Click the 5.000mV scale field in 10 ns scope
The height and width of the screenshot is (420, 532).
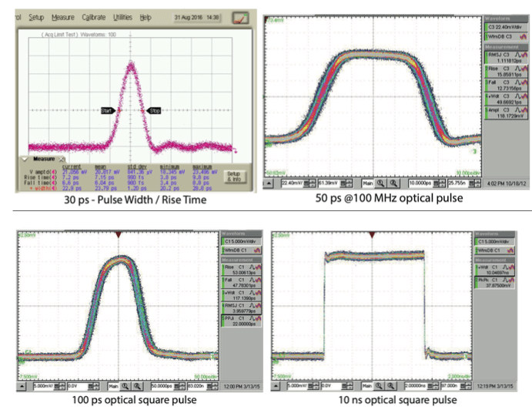tap(295, 382)
